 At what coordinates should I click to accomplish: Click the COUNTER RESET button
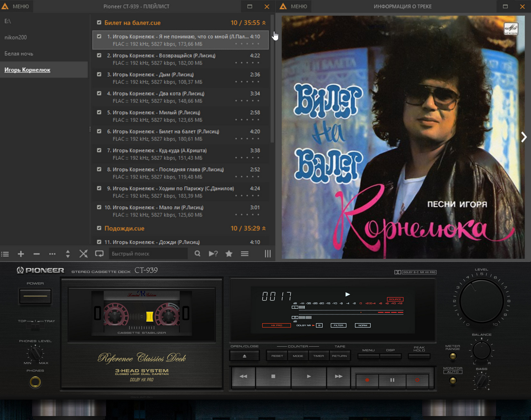pos(277,356)
